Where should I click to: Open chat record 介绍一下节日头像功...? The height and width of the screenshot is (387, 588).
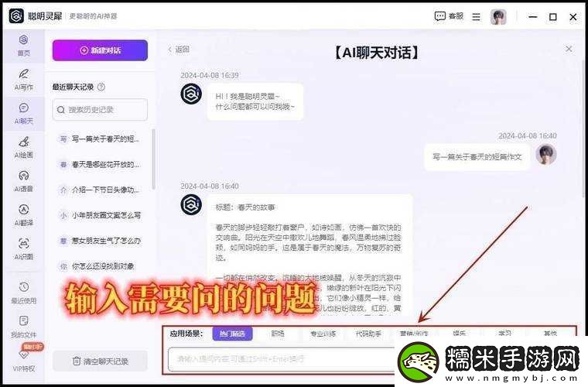[101, 190]
